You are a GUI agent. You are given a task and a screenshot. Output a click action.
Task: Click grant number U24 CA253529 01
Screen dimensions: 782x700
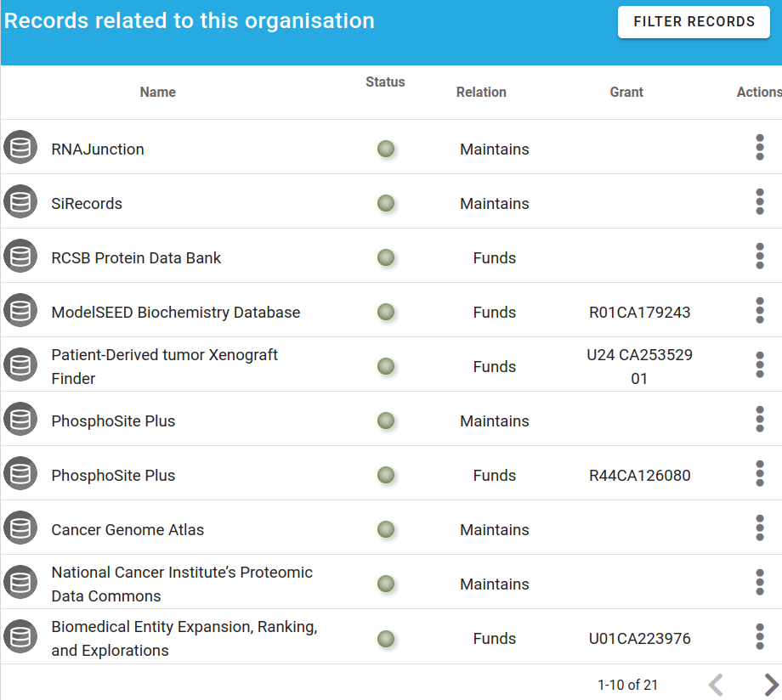point(639,366)
